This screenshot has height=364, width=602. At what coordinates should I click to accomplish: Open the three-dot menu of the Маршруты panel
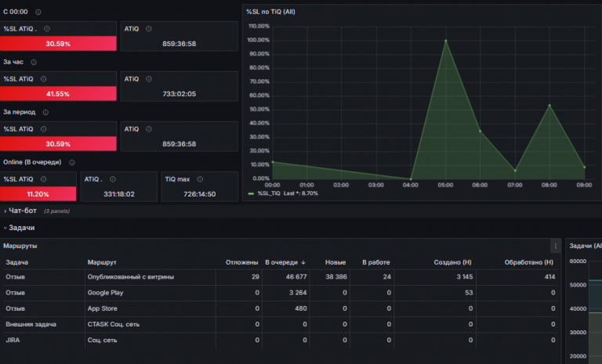pos(556,247)
